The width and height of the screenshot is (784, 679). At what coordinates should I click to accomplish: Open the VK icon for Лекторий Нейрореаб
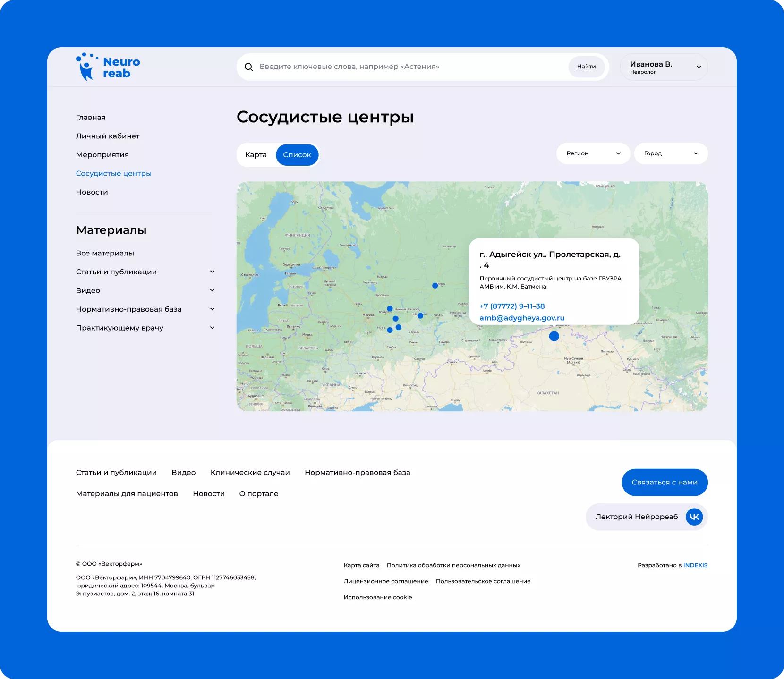click(694, 517)
